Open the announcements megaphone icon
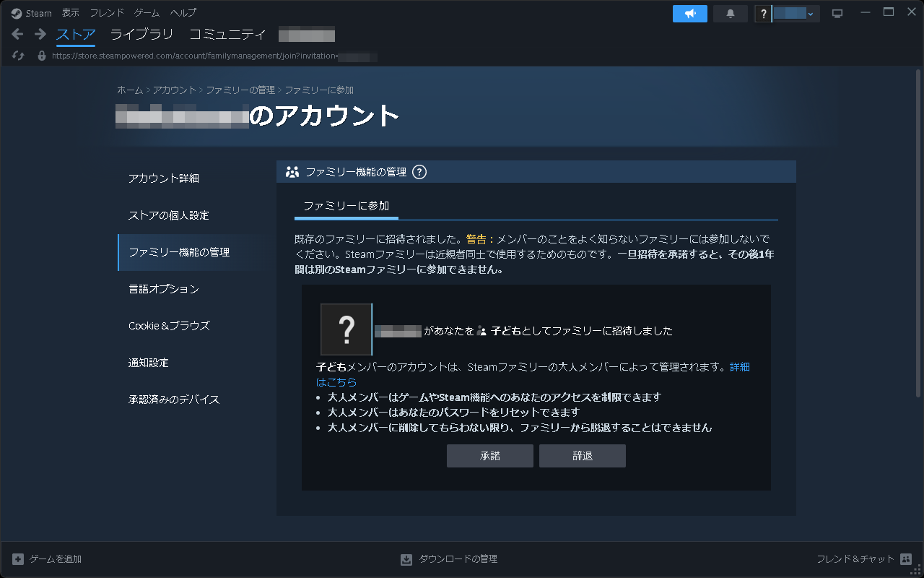This screenshot has height=578, width=924. (x=689, y=13)
